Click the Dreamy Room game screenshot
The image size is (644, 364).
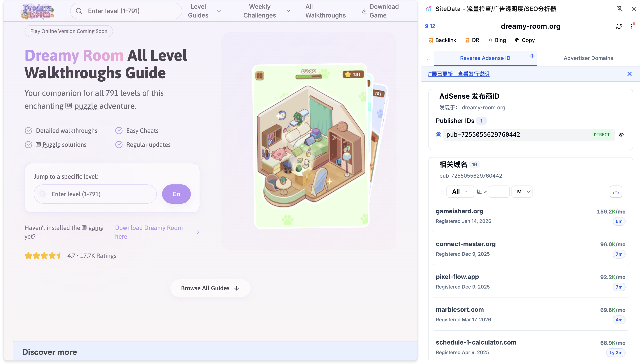click(x=311, y=145)
